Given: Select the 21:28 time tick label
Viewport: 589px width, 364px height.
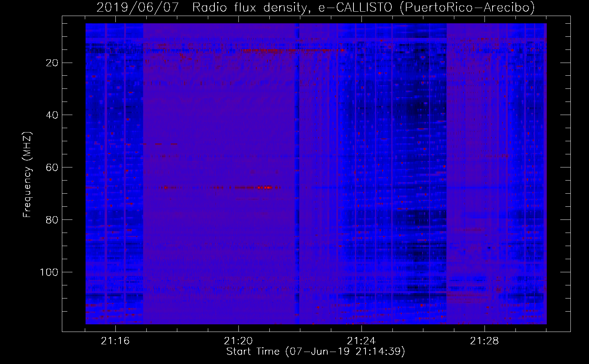Looking at the screenshot, I should 484,341.
